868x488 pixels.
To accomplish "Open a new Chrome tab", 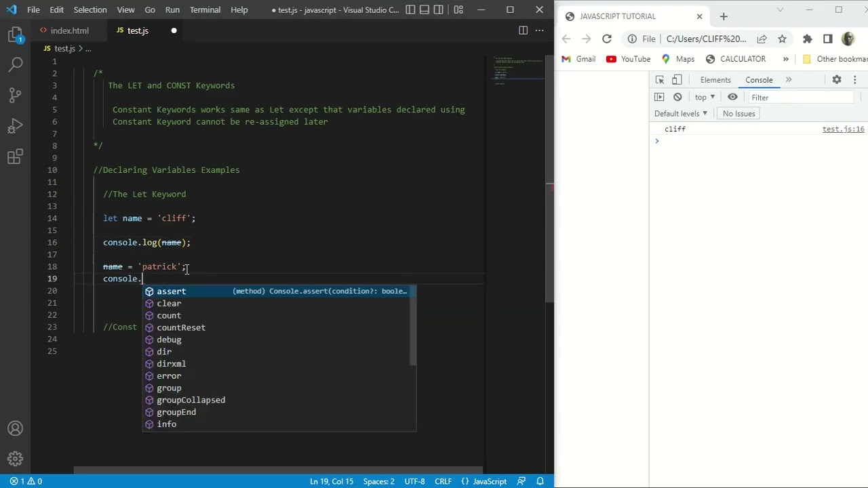I will pos(724,16).
